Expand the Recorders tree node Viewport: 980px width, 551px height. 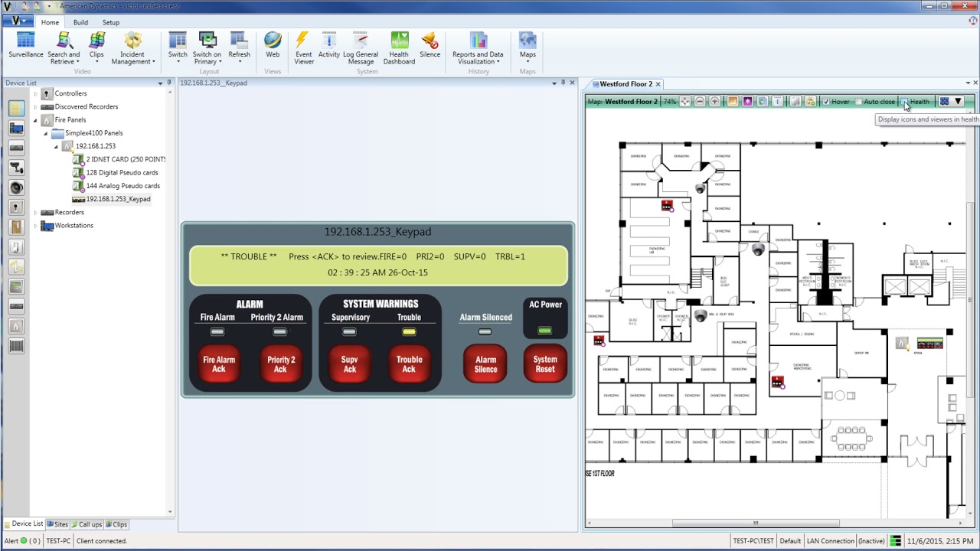coord(35,212)
